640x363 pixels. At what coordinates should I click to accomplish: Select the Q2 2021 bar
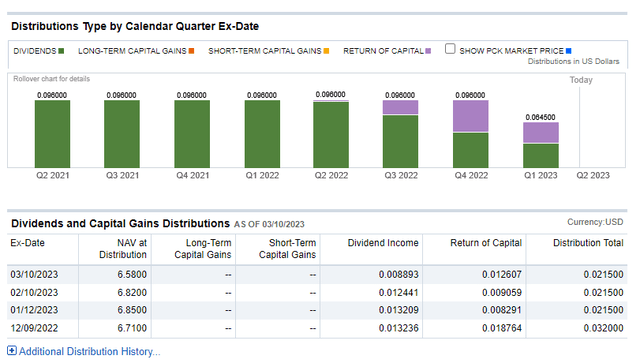click(x=52, y=134)
